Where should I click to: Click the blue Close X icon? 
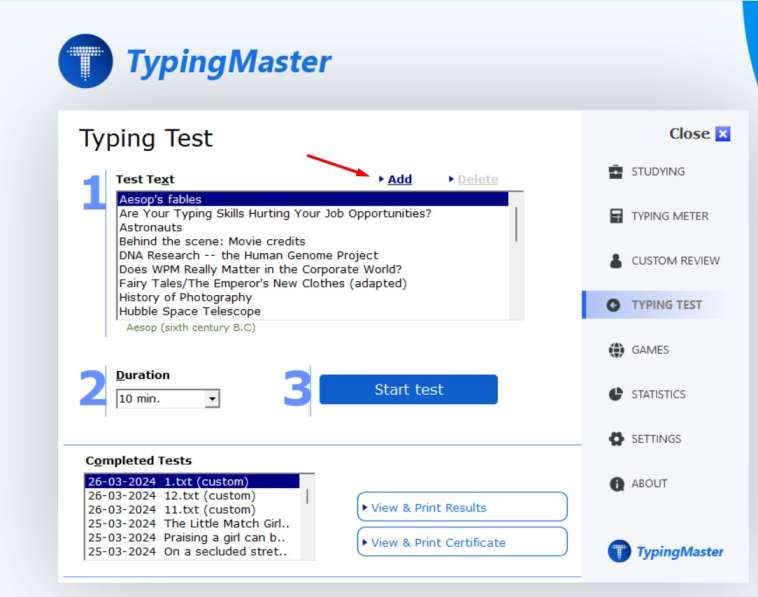coord(723,134)
